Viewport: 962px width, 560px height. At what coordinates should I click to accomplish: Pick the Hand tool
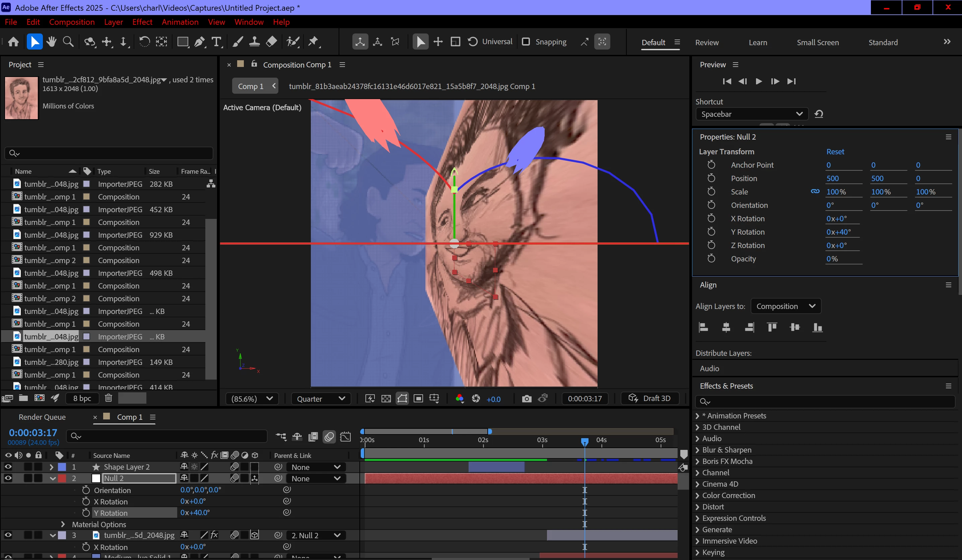(51, 42)
